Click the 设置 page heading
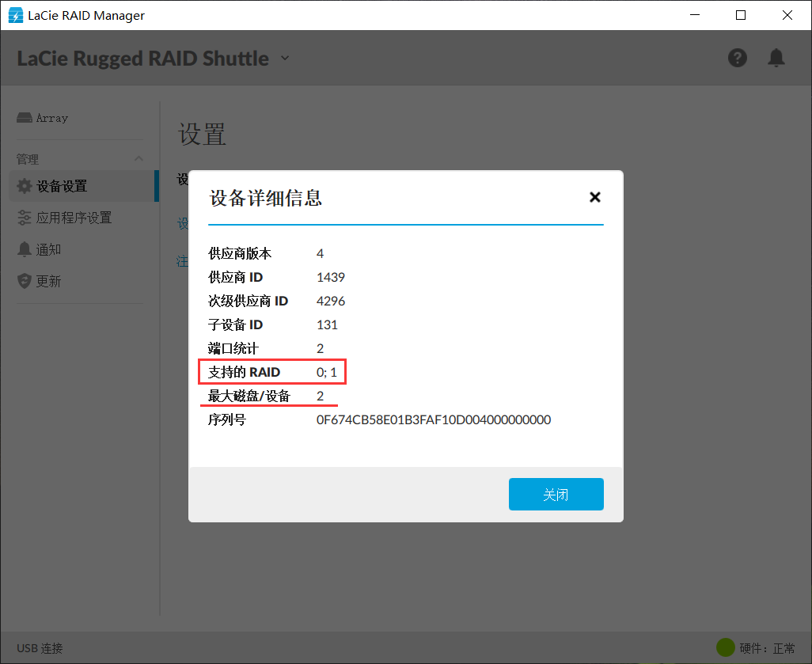This screenshot has width=812, height=664. 202,135
